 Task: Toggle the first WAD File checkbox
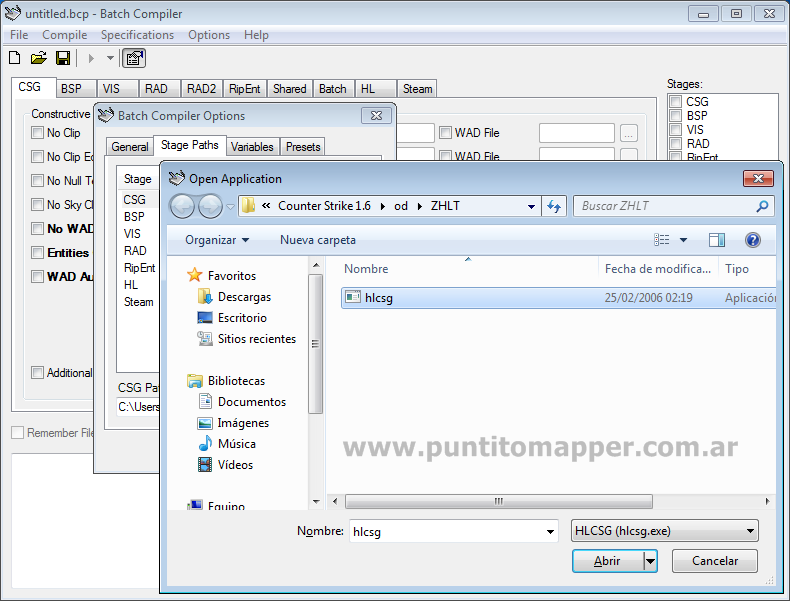point(445,132)
